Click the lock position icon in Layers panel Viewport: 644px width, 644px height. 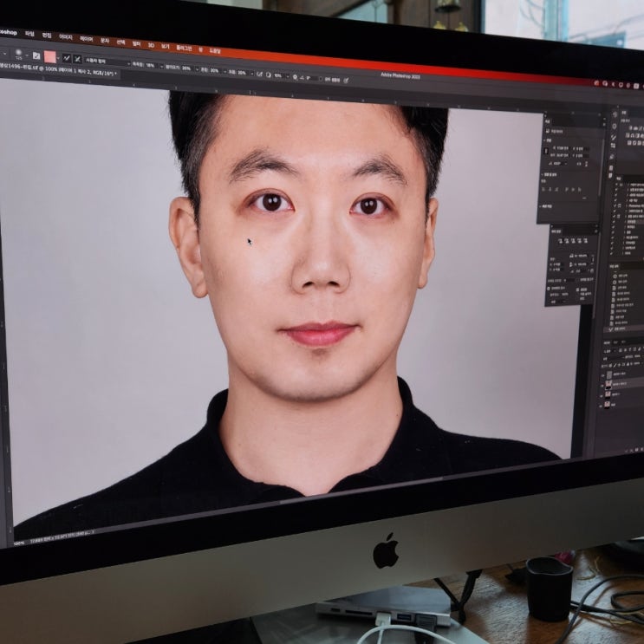(x=619, y=365)
